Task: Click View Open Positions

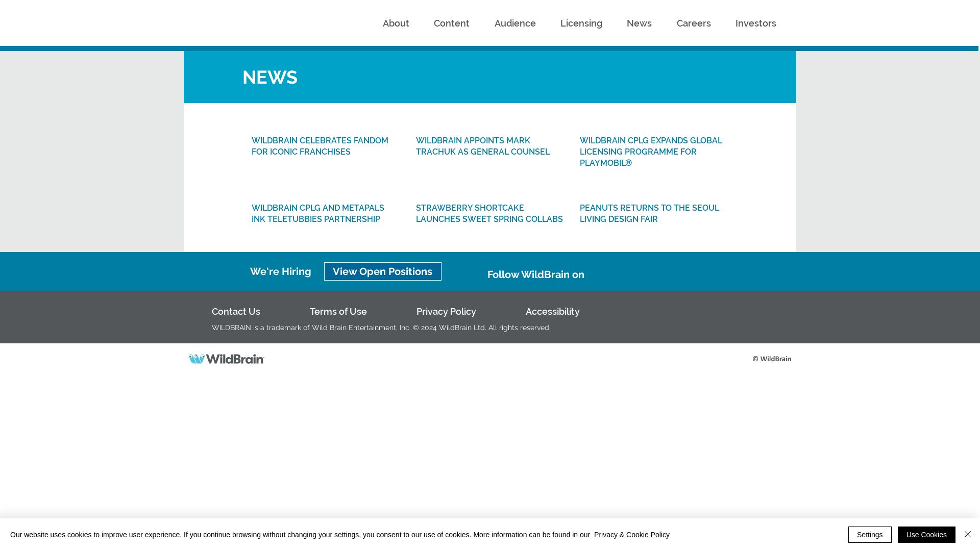Action: (382, 271)
